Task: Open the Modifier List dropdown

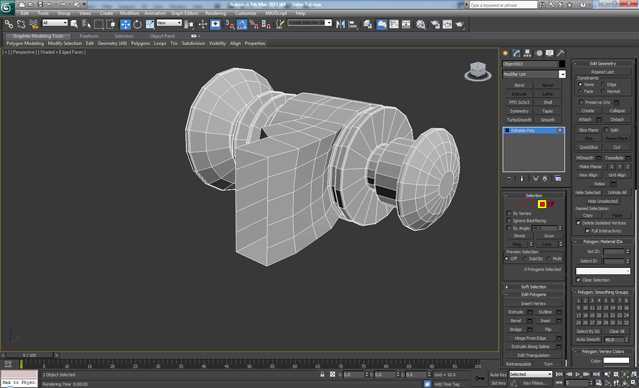Action: pyautogui.click(x=534, y=74)
